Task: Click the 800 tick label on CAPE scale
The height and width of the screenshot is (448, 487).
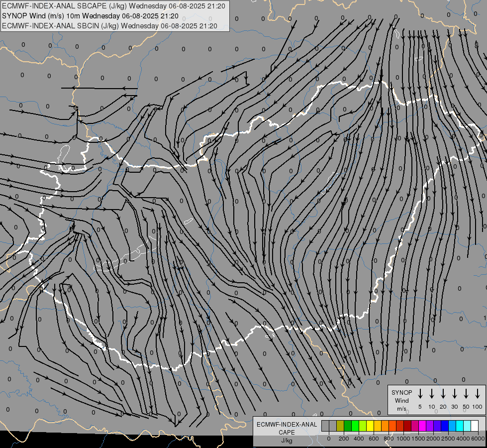Action: [389, 439]
